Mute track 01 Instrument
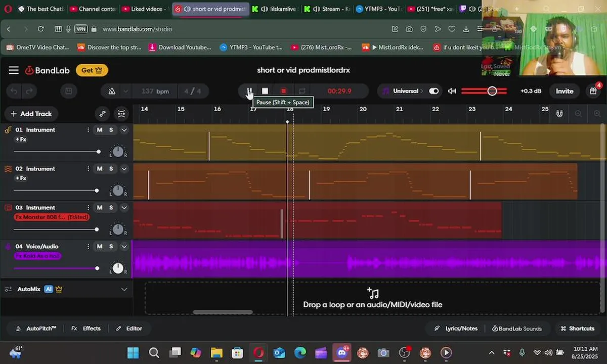 [100, 130]
